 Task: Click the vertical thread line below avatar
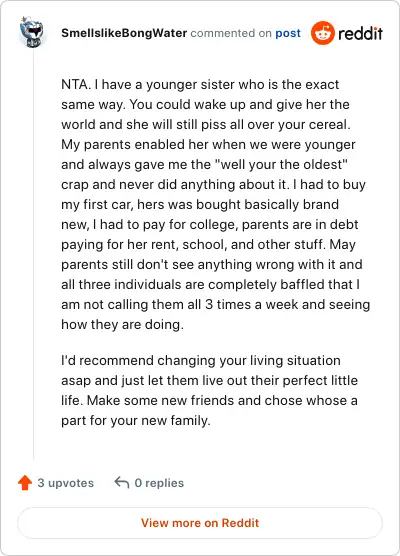click(x=34, y=254)
